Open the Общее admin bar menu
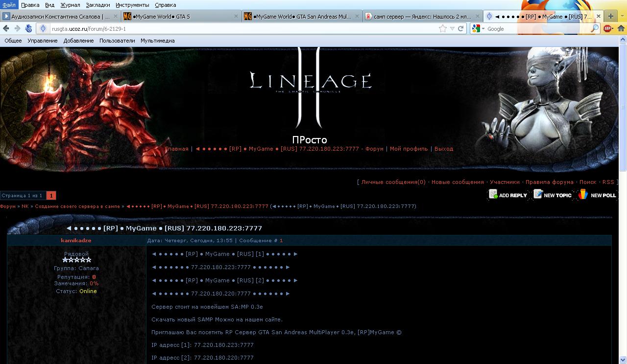The image size is (627, 364). [13, 41]
